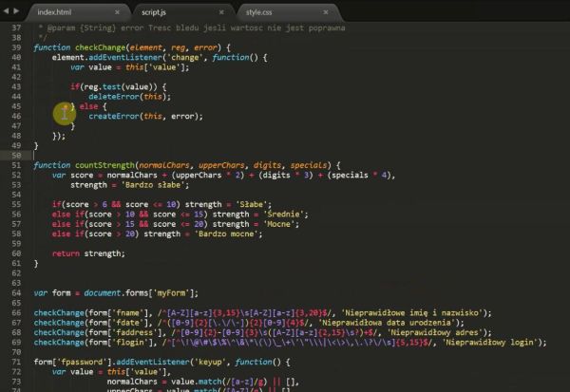Switch to the style.css tab
Viewport: 570px width, 392px height.
coord(258,13)
